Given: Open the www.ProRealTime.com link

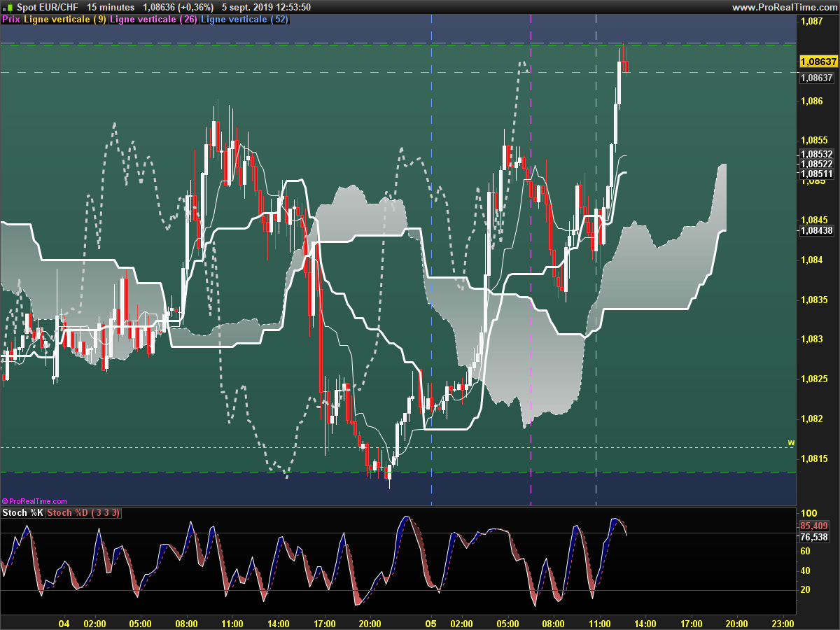Looking at the screenshot, I should click(x=784, y=7).
